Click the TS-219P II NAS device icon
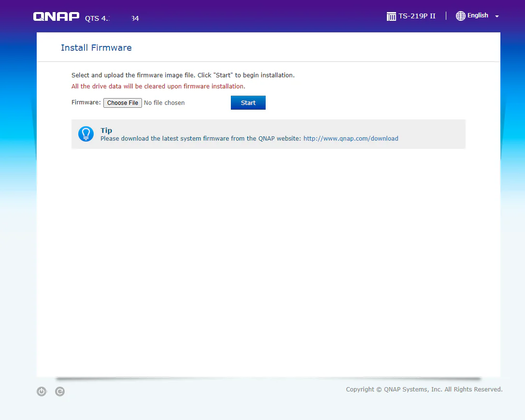The height and width of the screenshot is (420, 525). 391,16
